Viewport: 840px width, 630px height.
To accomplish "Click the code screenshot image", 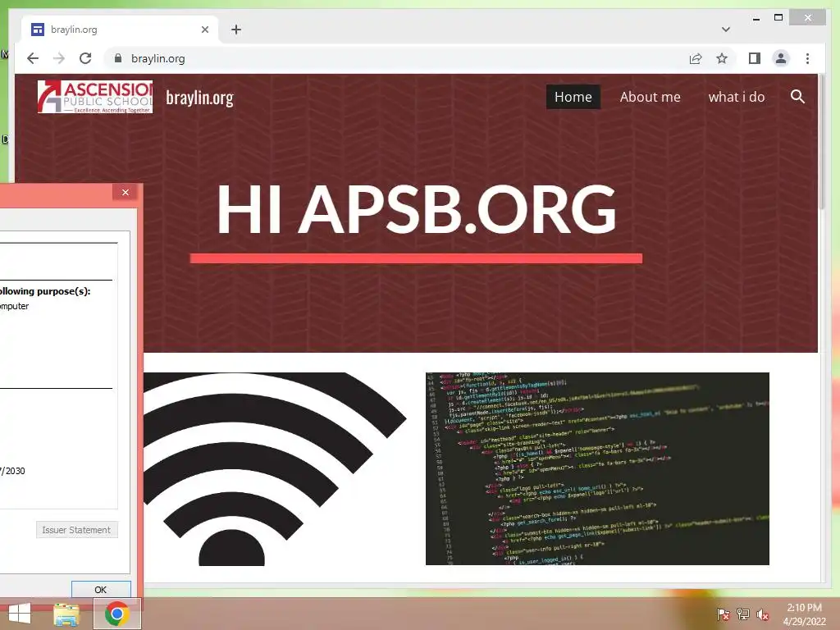I will pyautogui.click(x=597, y=468).
